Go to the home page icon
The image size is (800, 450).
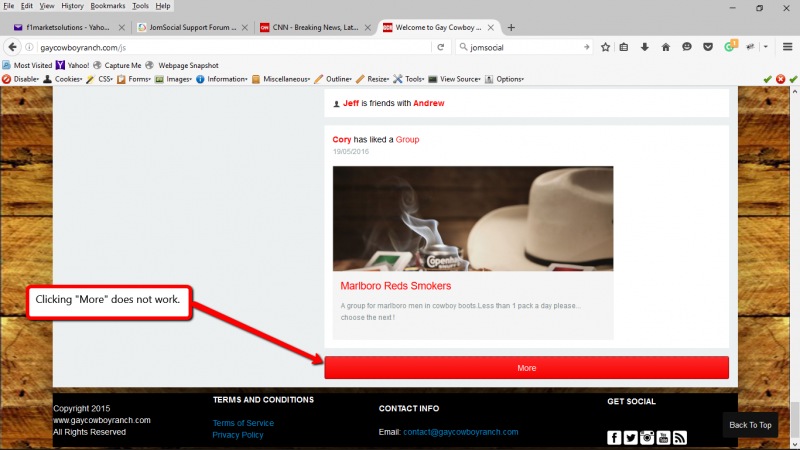[666, 47]
